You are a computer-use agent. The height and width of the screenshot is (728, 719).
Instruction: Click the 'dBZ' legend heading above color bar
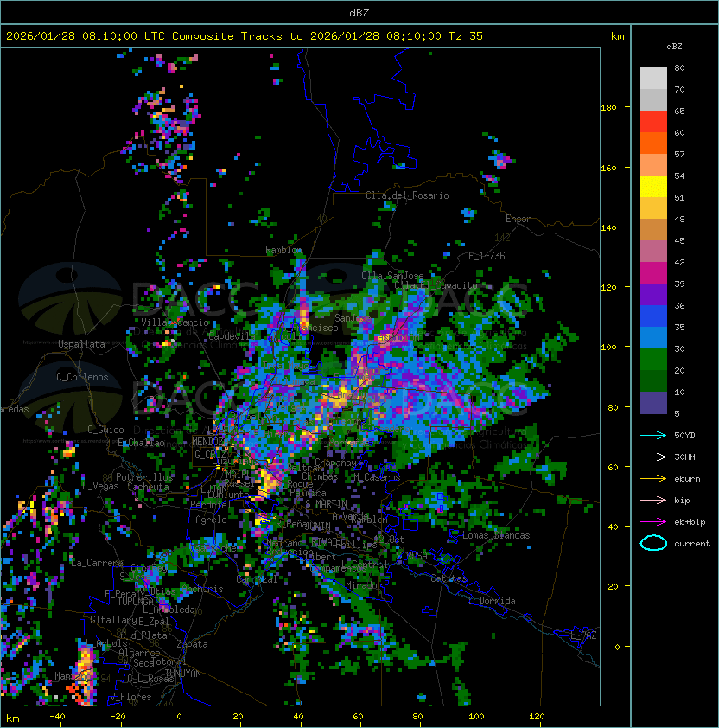pyautogui.click(x=674, y=47)
